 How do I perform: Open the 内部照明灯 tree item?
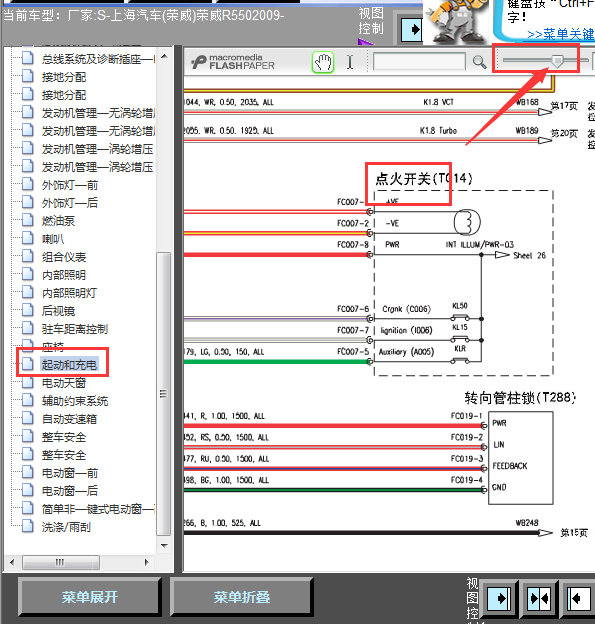69,293
